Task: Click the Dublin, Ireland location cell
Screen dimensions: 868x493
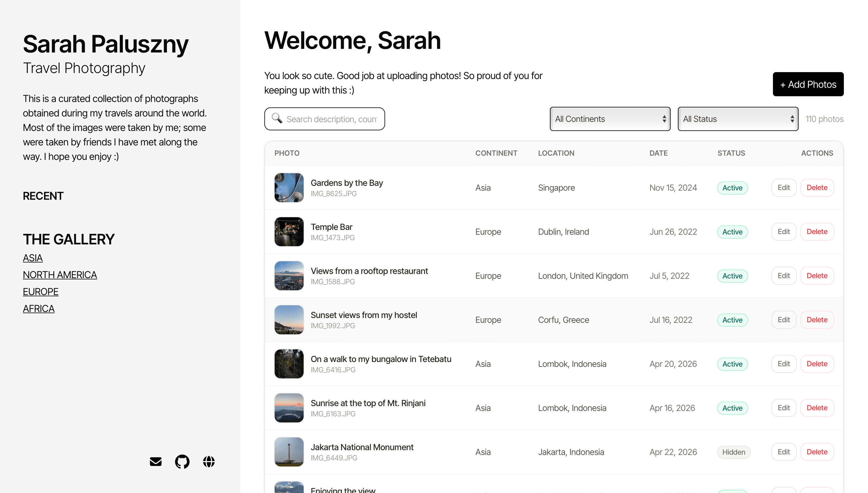Action: click(563, 232)
